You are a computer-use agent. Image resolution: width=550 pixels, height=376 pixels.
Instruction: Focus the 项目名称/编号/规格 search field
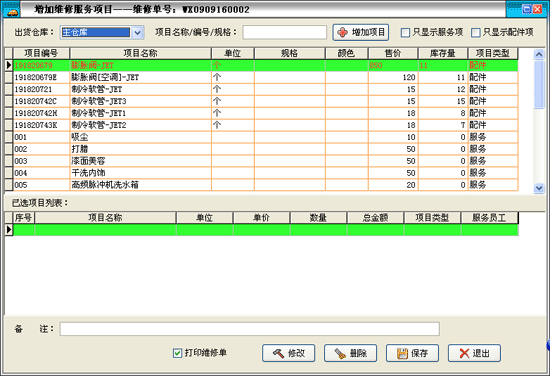[284, 33]
